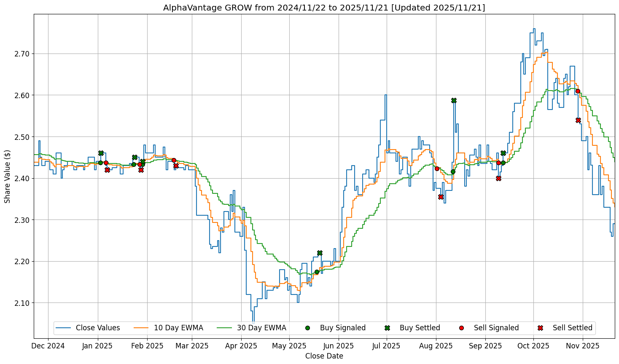The height and width of the screenshot is (364, 619).
Task: Select the sell settled marker in early August
Action: pos(441,197)
